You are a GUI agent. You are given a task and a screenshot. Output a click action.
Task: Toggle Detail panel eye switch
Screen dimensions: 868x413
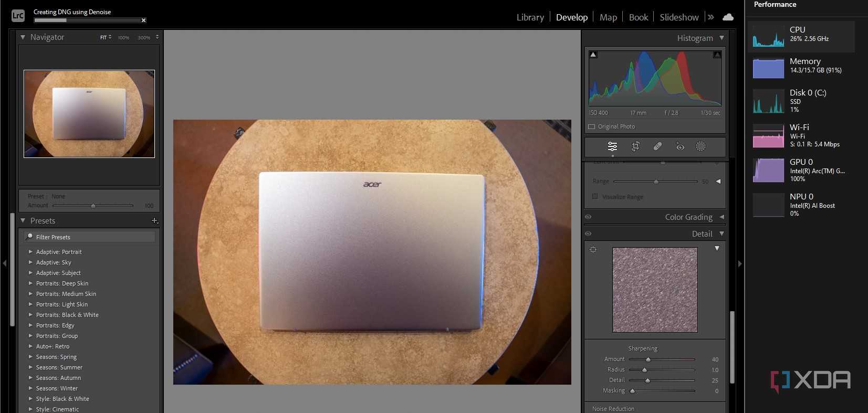pyautogui.click(x=588, y=234)
